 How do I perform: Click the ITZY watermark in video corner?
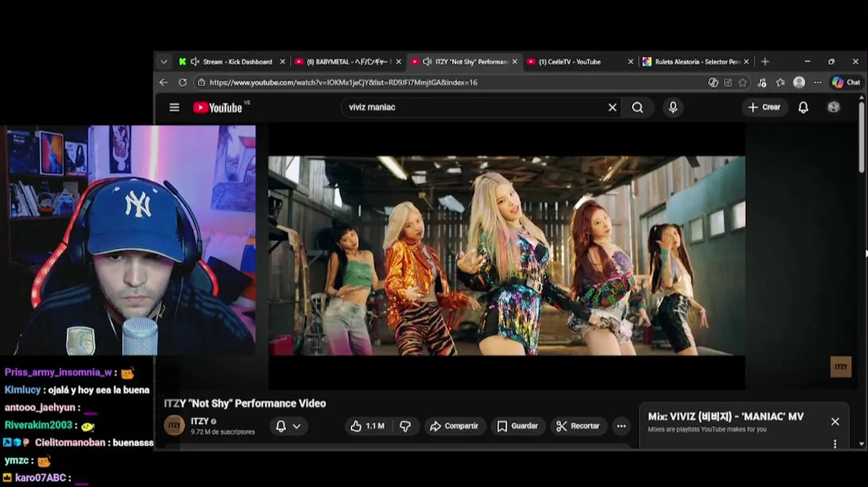pos(840,367)
